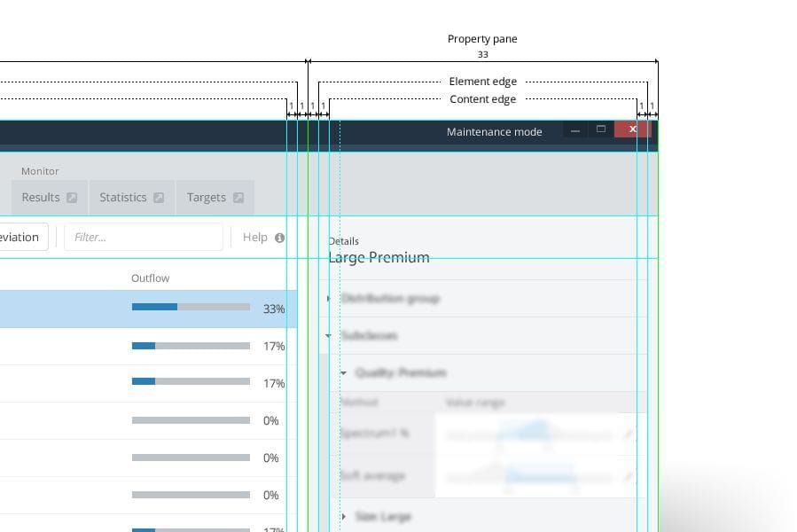Image resolution: width=797 pixels, height=532 pixels.
Task: Click the Deviation button
Action: point(18,237)
